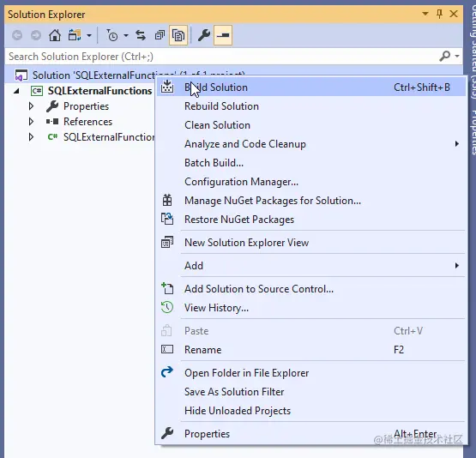Expand the Add submenu arrow
This screenshot has width=476, height=458.
pos(457,266)
